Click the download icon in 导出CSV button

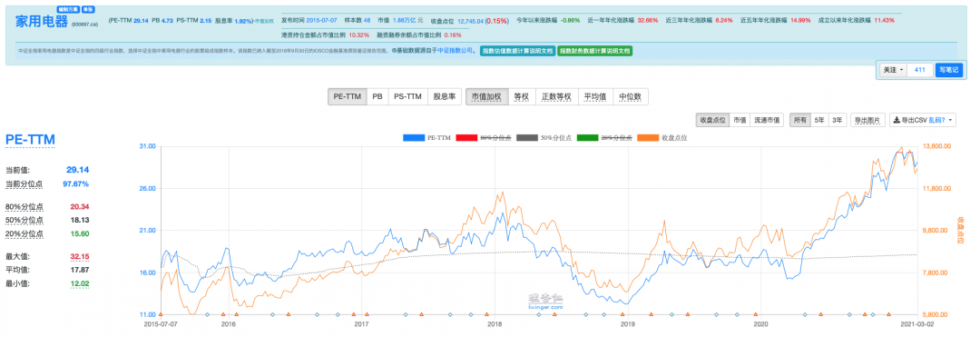[x=896, y=120]
